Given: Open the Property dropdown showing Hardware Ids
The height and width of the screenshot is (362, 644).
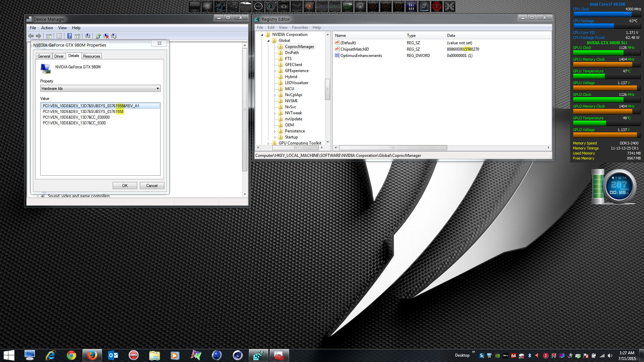Looking at the screenshot, I should pos(100,88).
